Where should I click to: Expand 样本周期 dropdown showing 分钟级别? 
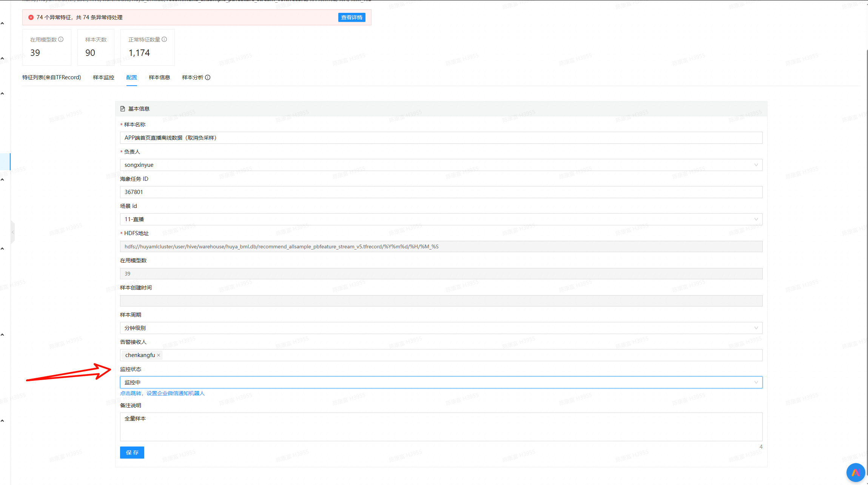click(x=441, y=328)
